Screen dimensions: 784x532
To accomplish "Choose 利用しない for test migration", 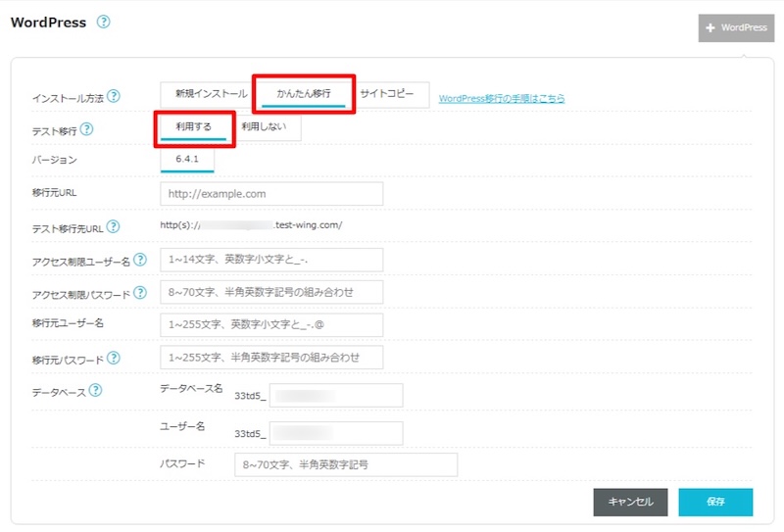I will (266, 127).
